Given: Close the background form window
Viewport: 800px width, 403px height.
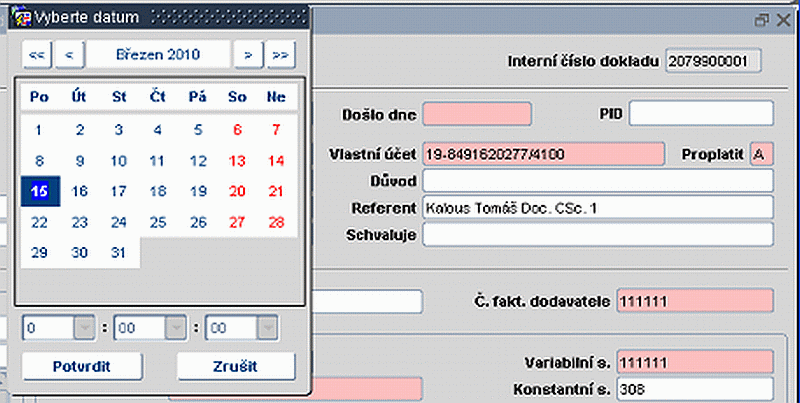Looking at the screenshot, I should point(784,20).
